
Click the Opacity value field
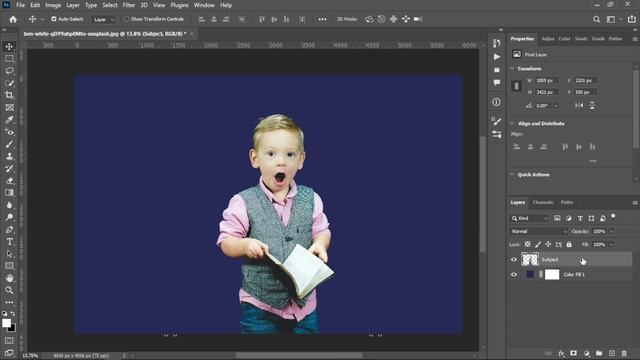599,231
